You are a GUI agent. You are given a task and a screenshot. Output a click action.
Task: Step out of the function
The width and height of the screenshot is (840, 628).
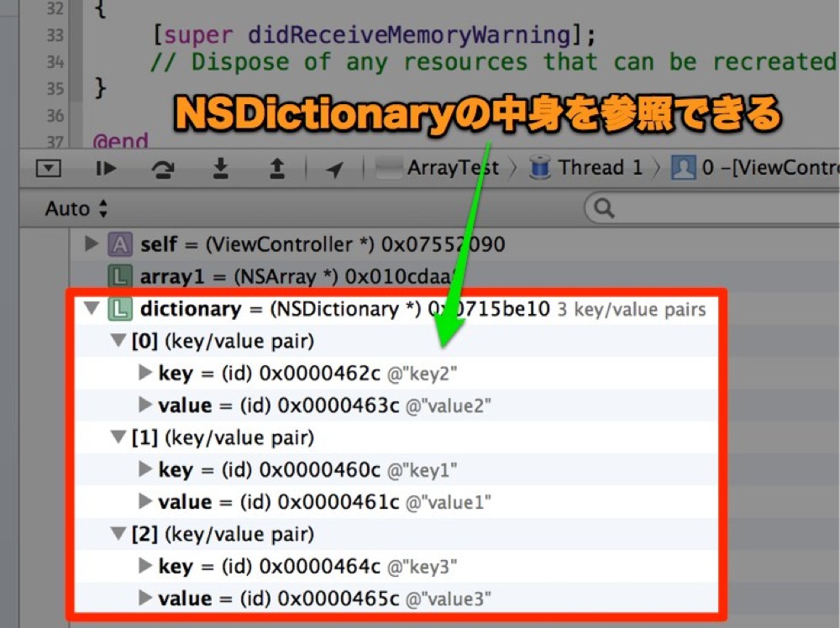[276, 168]
